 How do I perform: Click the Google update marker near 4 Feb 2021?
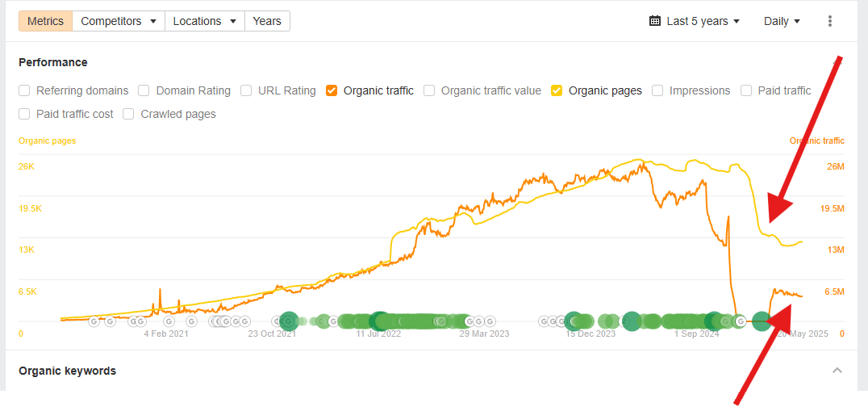(169, 321)
